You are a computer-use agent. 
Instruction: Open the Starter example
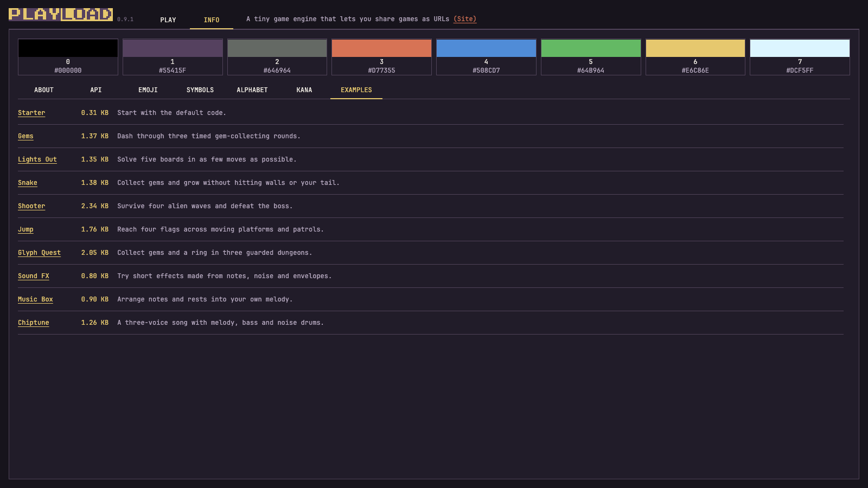coord(31,113)
